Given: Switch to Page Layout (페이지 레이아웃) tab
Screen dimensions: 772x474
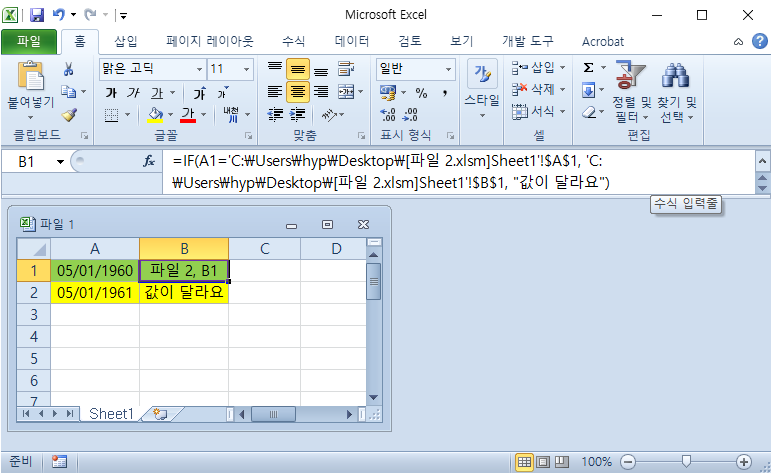Looking at the screenshot, I should tap(210, 41).
